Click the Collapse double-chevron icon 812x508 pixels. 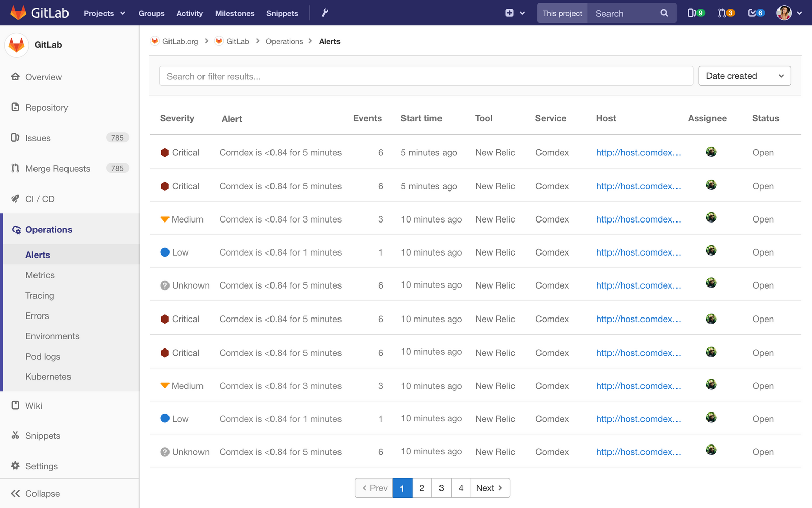click(15, 493)
